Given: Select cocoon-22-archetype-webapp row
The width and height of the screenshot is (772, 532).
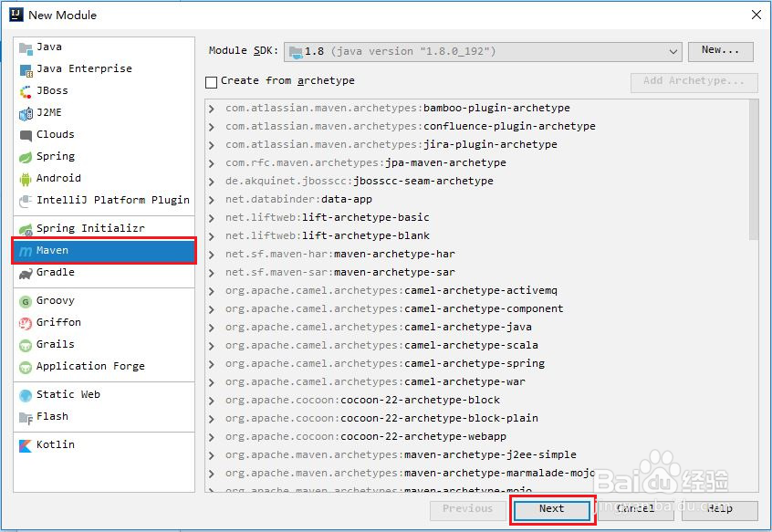Looking at the screenshot, I should coord(476,436).
